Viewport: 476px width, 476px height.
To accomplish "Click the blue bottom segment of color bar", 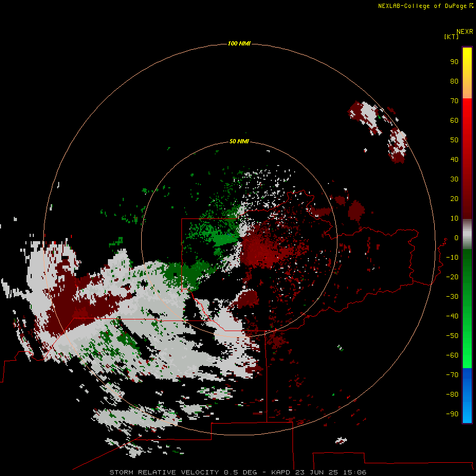I will coord(467,396).
